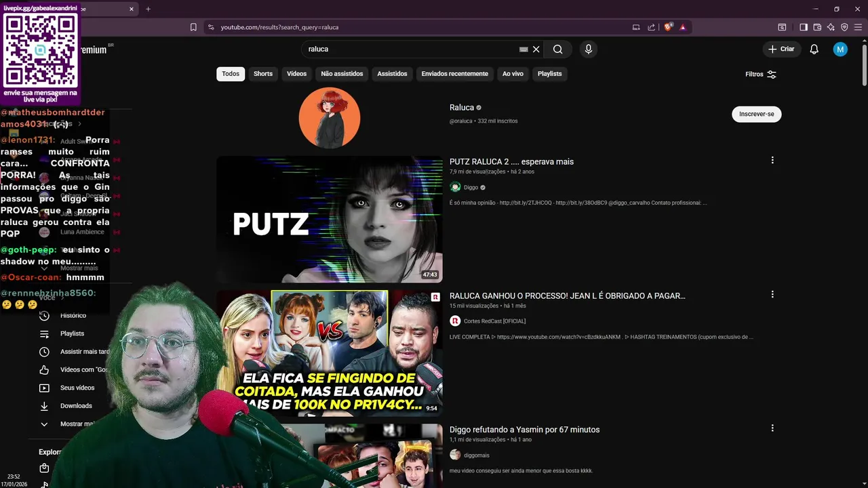
Task: Open YouTube notifications bell
Action: (x=814, y=49)
